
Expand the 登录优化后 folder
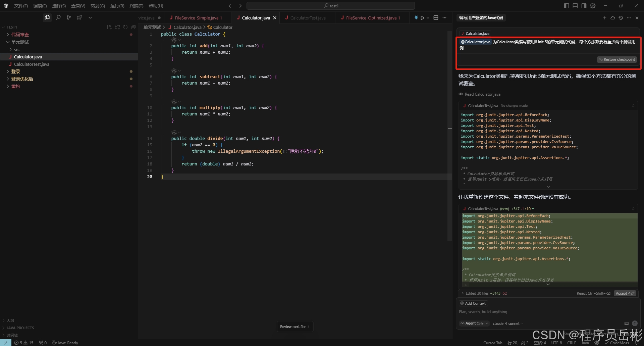[x=22, y=79]
